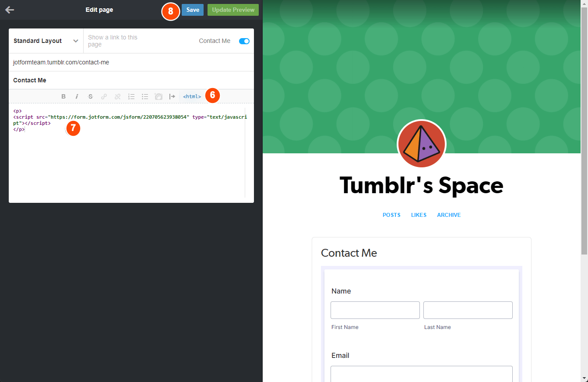Image resolution: width=588 pixels, height=382 pixels.
Task: Toggle the <html> editor mode
Action: 192,96
